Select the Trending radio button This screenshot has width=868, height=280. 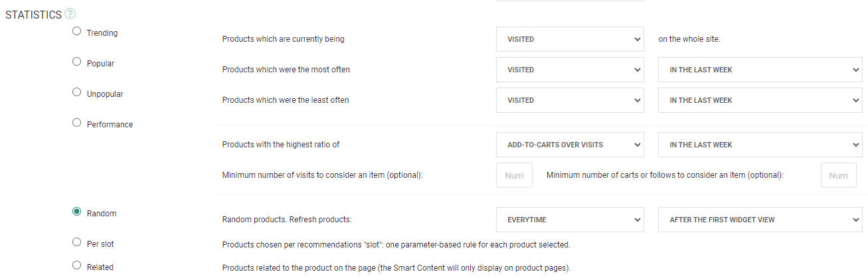tap(77, 31)
